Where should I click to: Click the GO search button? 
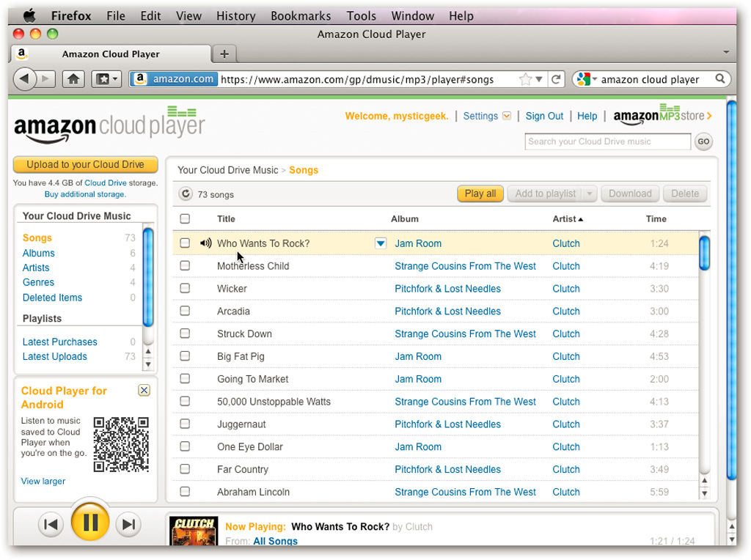tap(703, 141)
